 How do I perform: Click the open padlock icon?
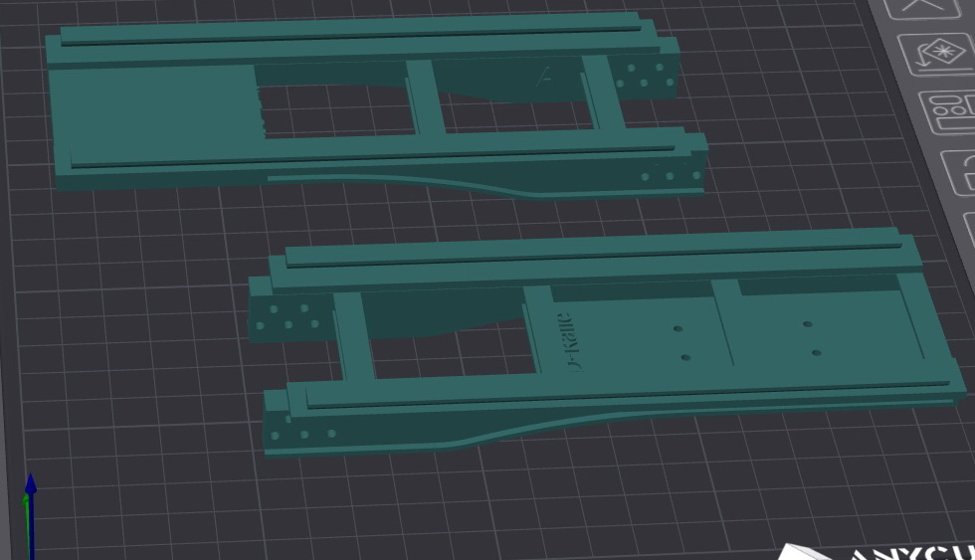(x=959, y=173)
